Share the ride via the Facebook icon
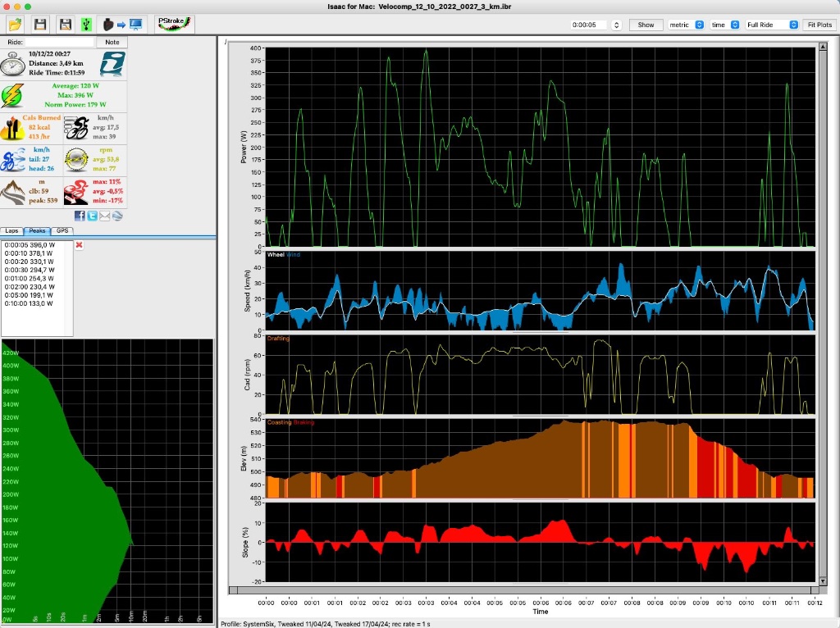 pos(79,216)
